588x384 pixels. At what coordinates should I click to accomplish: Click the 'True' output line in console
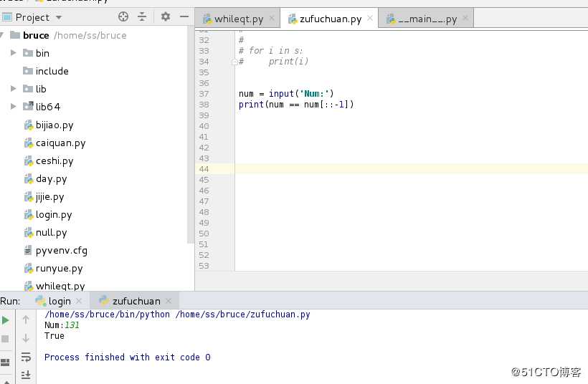click(54, 336)
